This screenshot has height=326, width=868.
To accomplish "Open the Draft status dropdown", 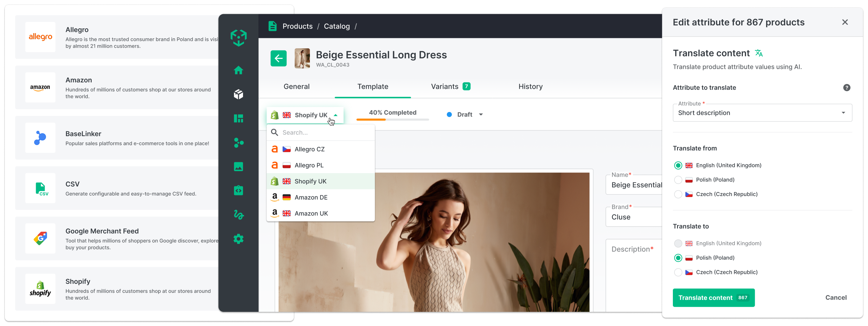I will point(465,114).
